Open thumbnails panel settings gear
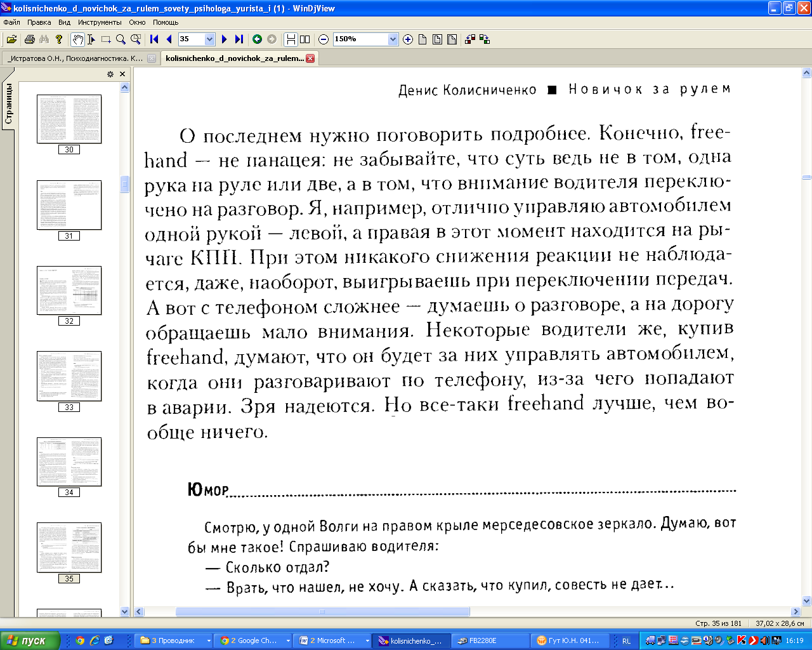This screenshot has width=812, height=650. [110, 74]
